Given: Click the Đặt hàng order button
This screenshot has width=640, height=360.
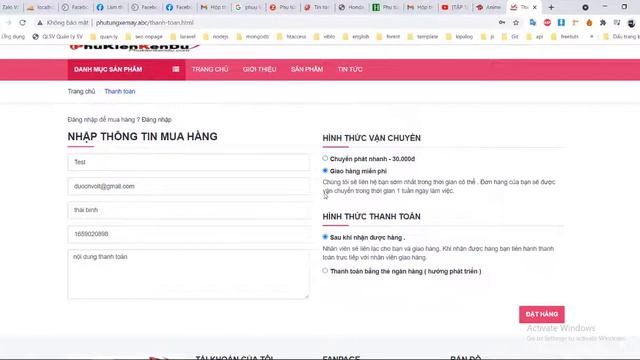Looking at the screenshot, I should coord(542,314).
